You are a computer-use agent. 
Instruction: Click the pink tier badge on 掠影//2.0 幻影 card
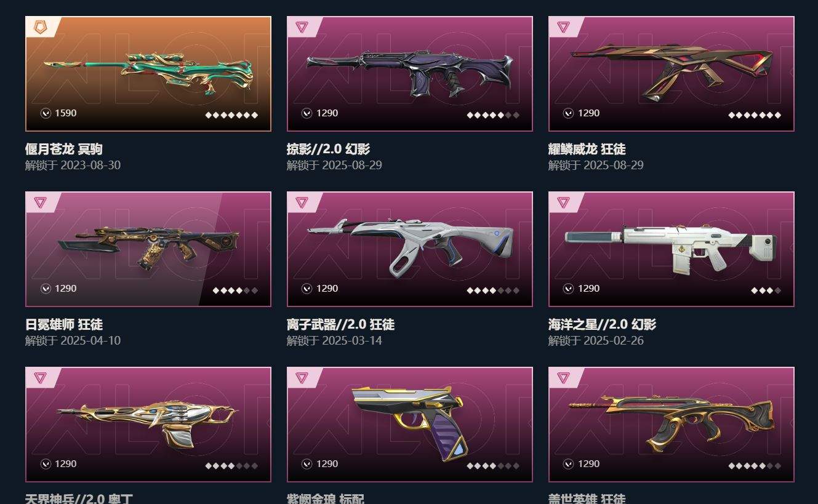pos(302,27)
